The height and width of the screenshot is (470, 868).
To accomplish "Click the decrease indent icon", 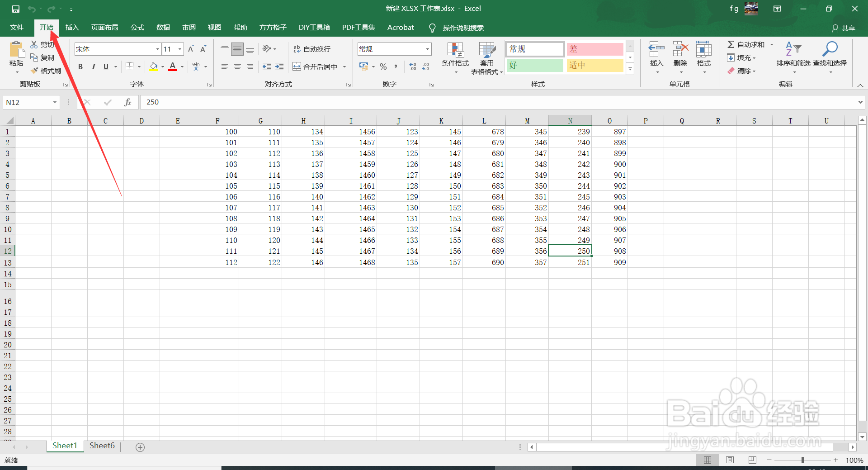I will click(x=267, y=66).
